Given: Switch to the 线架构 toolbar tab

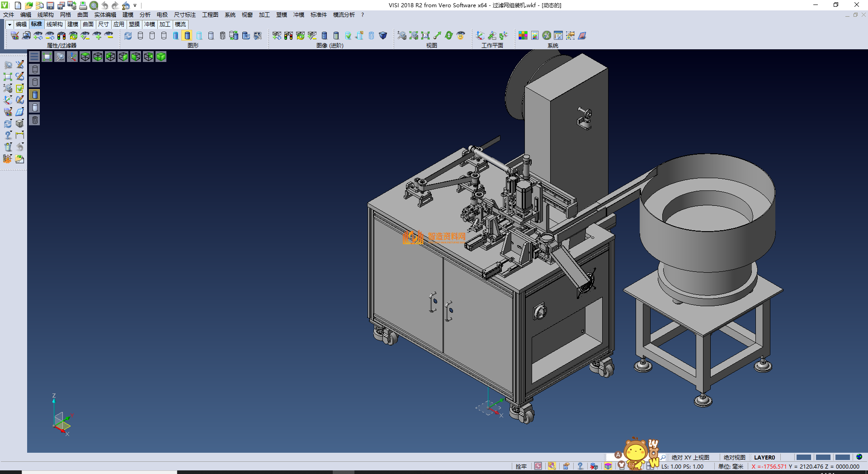Looking at the screenshot, I should tap(54, 24).
